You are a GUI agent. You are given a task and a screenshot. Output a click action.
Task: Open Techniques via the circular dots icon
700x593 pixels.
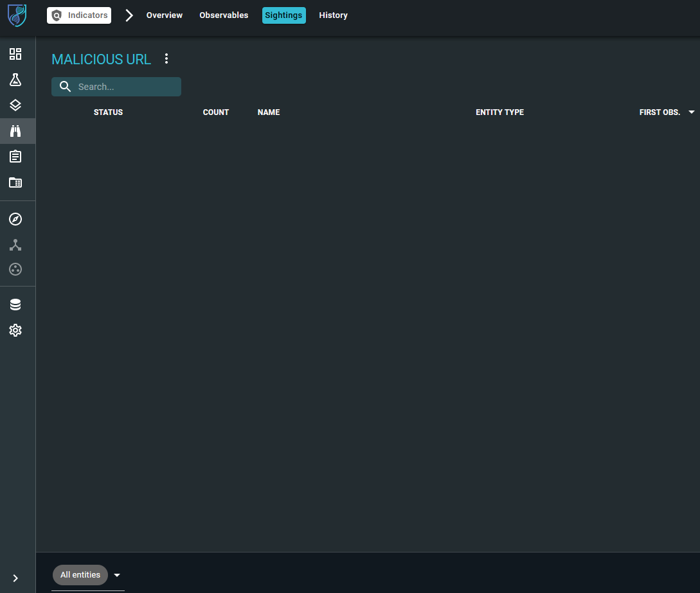click(x=15, y=269)
